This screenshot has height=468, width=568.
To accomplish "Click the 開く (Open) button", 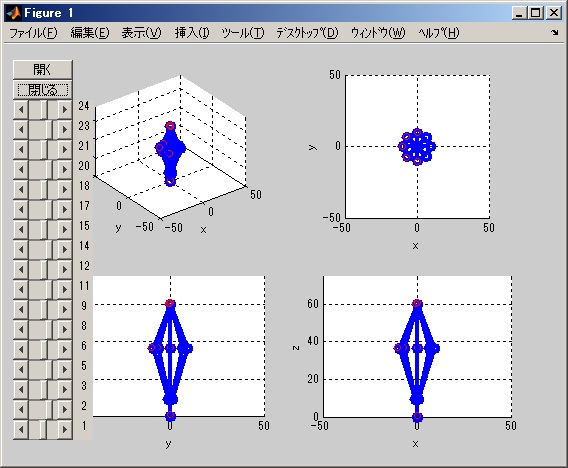I will point(43,70).
